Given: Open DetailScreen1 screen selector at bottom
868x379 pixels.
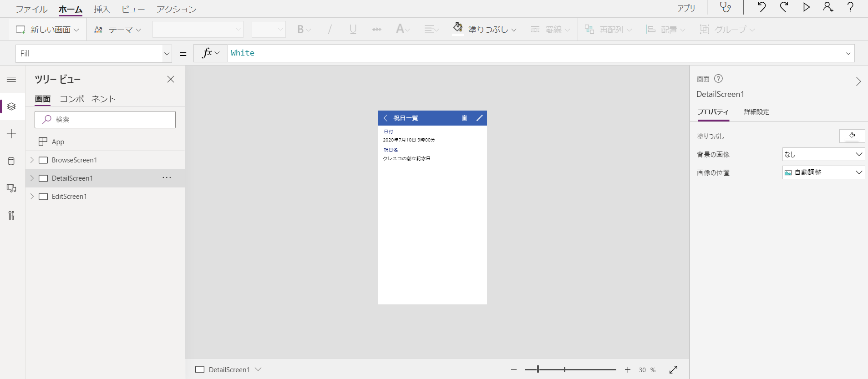Looking at the screenshot, I should [x=228, y=369].
